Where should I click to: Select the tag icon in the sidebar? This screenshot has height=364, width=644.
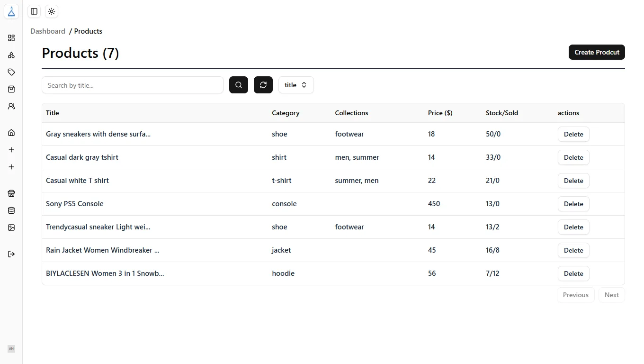(11, 72)
